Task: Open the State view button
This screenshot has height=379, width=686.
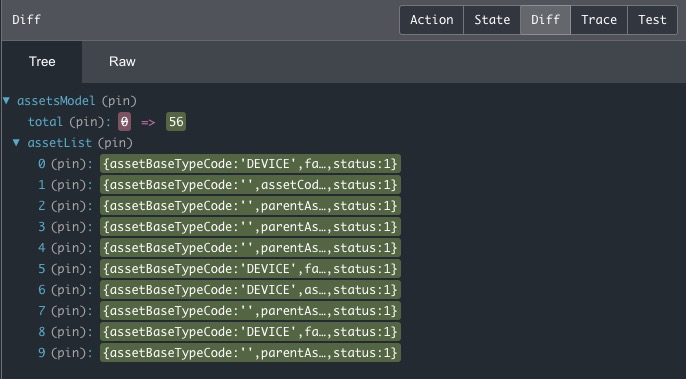Action: pyautogui.click(x=492, y=20)
